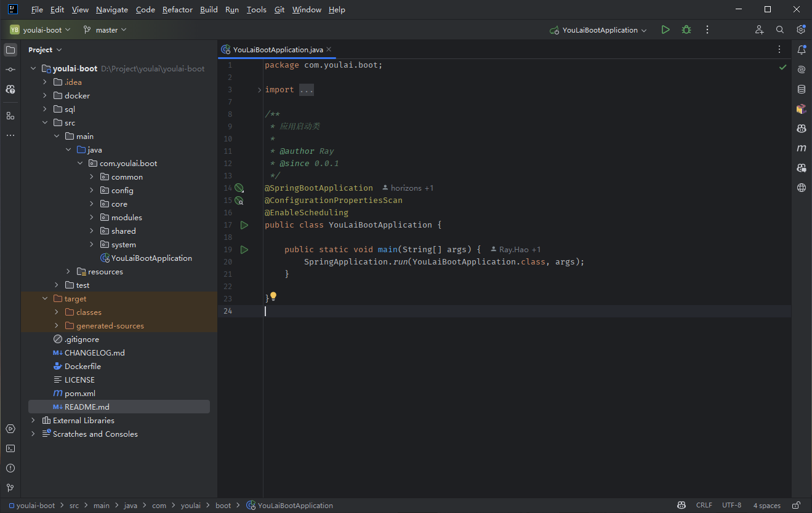Toggle the Project tool window folder icon
This screenshot has width=812, height=513.
pyautogui.click(x=10, y=50)
